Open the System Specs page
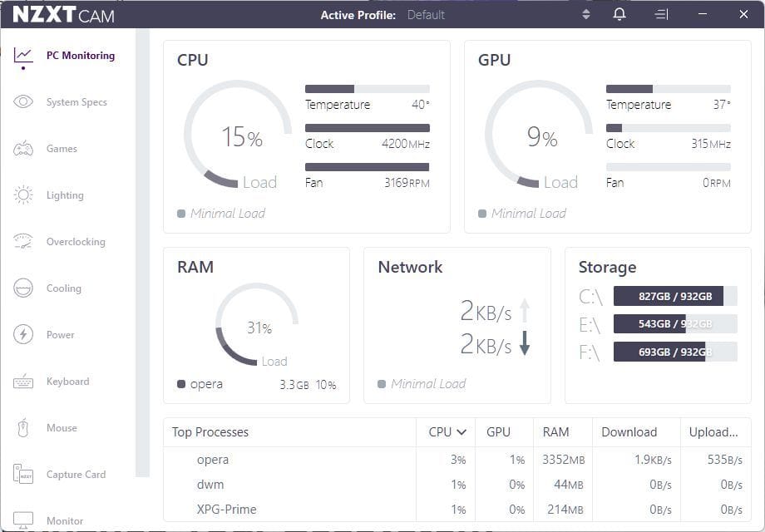Image resolution: width=765 pixels, height=532 pixels. [76, 101]
